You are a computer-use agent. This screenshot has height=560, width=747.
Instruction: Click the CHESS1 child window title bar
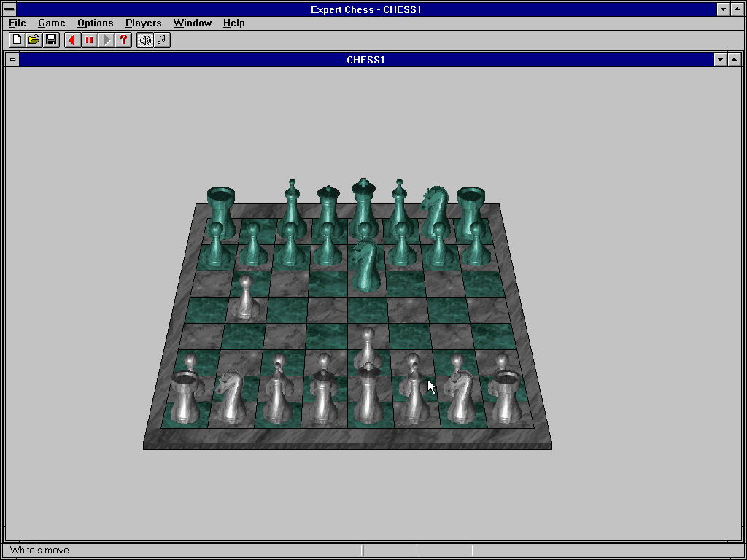click(366, 60)
